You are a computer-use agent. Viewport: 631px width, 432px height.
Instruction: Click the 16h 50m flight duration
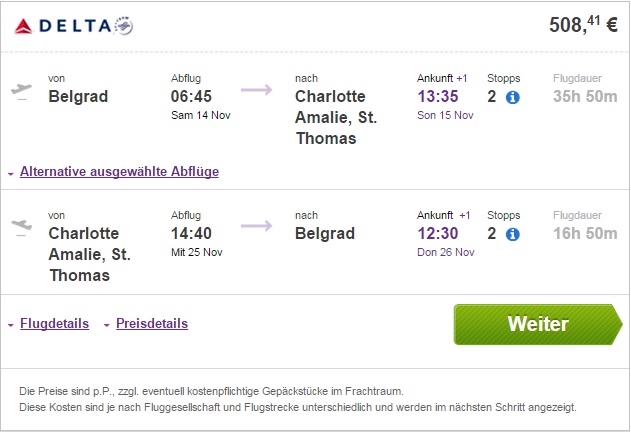coord(585,234)
